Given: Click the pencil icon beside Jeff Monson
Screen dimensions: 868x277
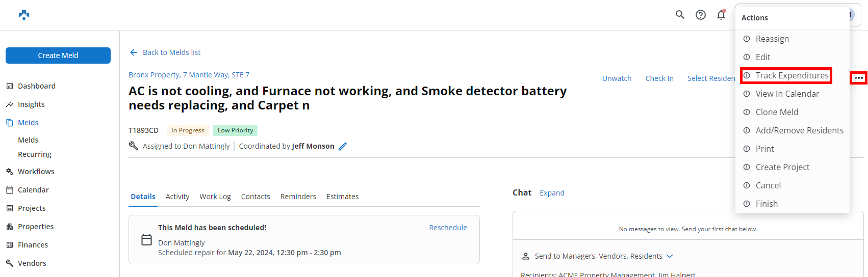Looking at the screenshot, I should click(x=343, y=147).
